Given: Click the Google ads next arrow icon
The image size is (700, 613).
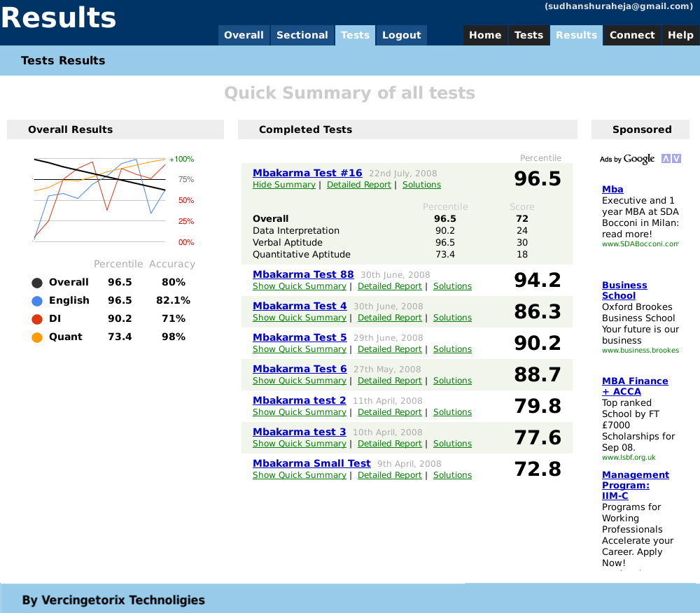Looking at the screenshot, I should pyautogui.click(x=676, y=158).
